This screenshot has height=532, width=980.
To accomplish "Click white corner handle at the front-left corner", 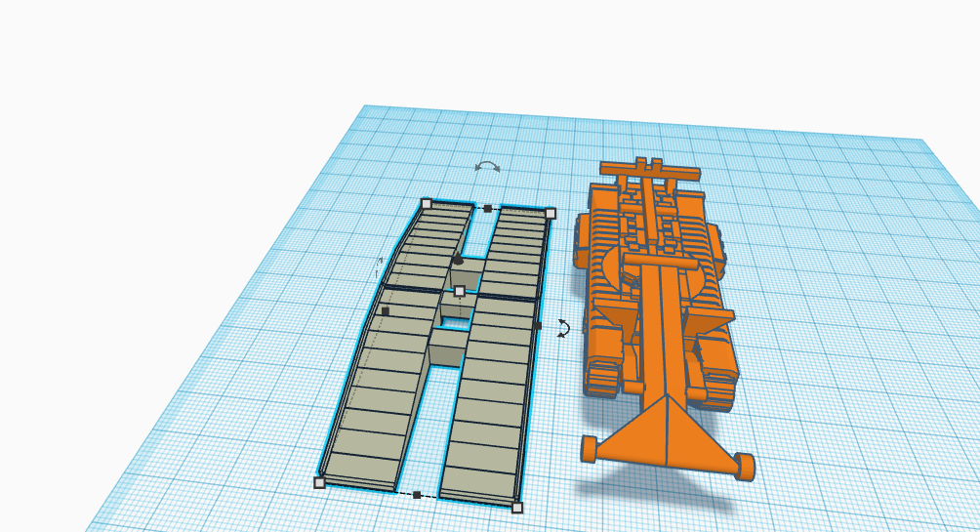I will pyautogui.click(x=319, y=482).
